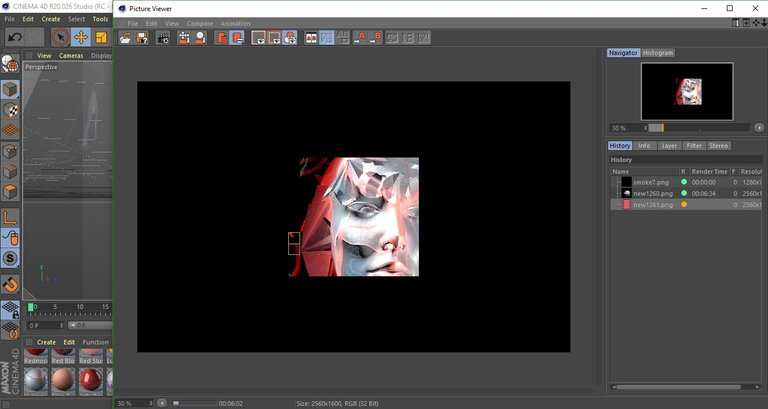Toggle the highlighted panel display icon
Screen dimensions: 768x409
(x=238, y=38)
